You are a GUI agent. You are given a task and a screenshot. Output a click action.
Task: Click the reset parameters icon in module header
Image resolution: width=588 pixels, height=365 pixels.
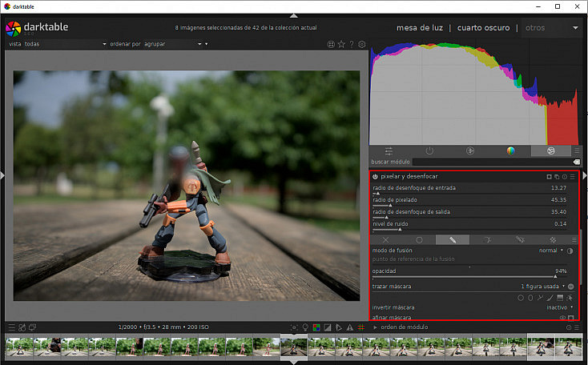(x=565, y=177)
